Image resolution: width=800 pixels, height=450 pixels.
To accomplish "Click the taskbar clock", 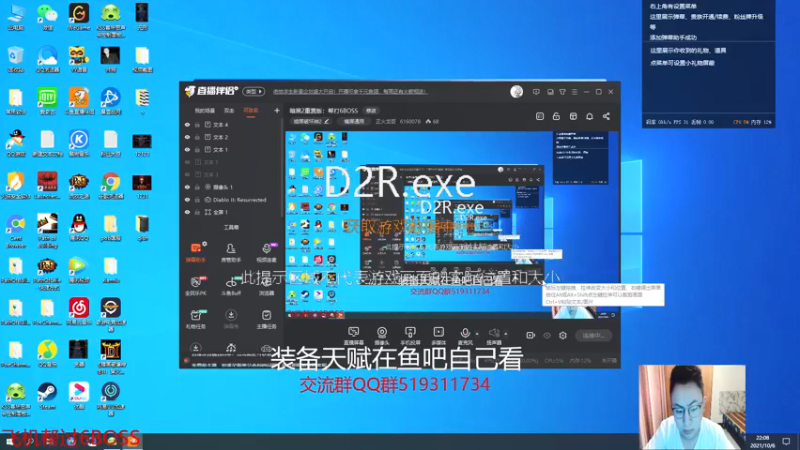I will click(762, 441).
